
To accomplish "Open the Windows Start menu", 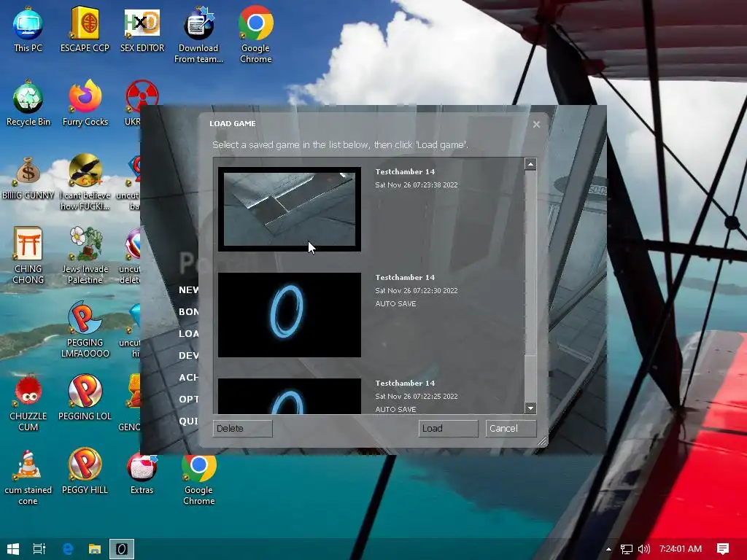I will [x=13, y=549].
